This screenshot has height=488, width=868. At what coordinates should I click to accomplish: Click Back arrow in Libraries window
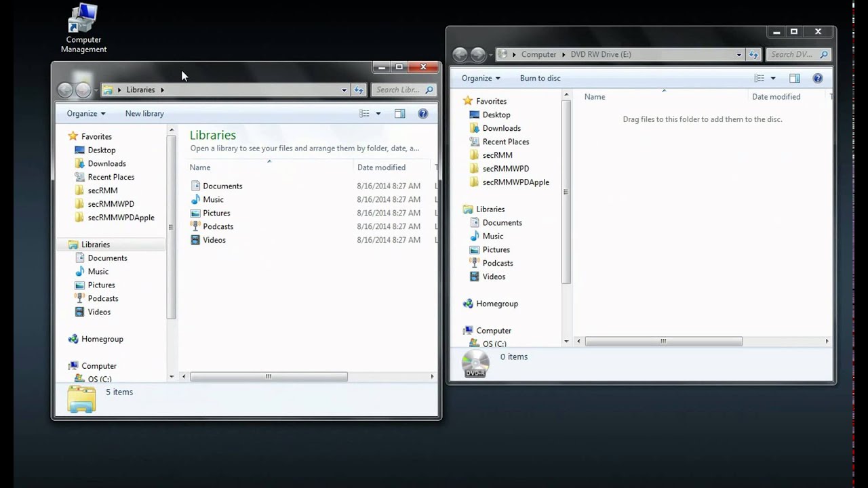click(x=65, y=89)
